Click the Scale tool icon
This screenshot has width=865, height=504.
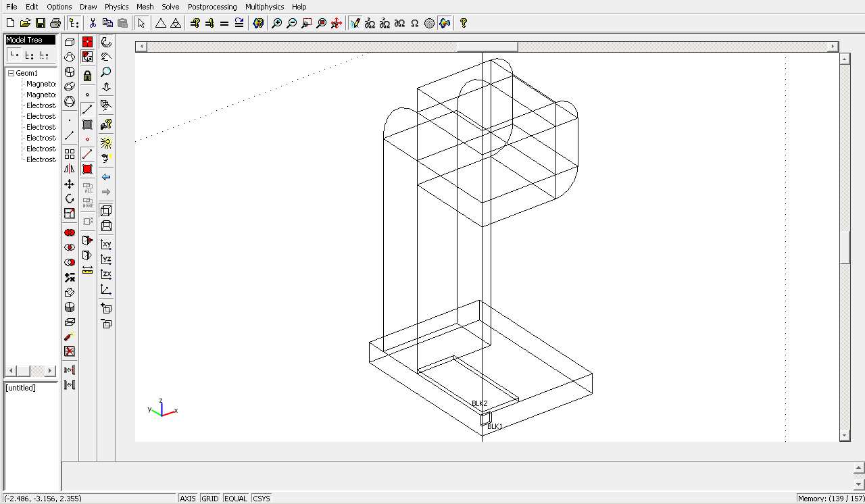pos(70,213)
